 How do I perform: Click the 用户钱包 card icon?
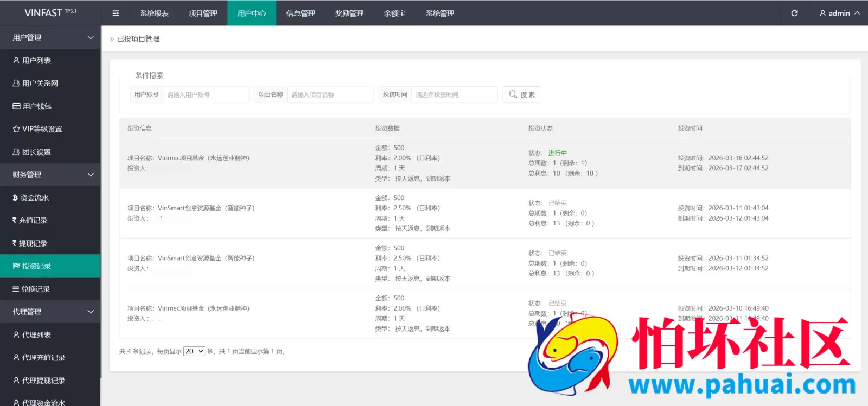(x=16, y=106)
